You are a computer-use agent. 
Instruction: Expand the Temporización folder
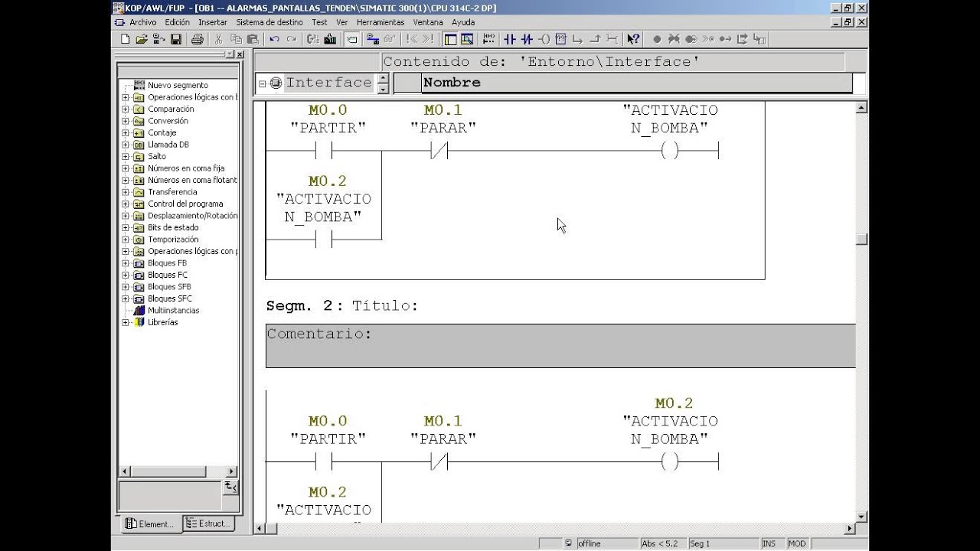126,240
